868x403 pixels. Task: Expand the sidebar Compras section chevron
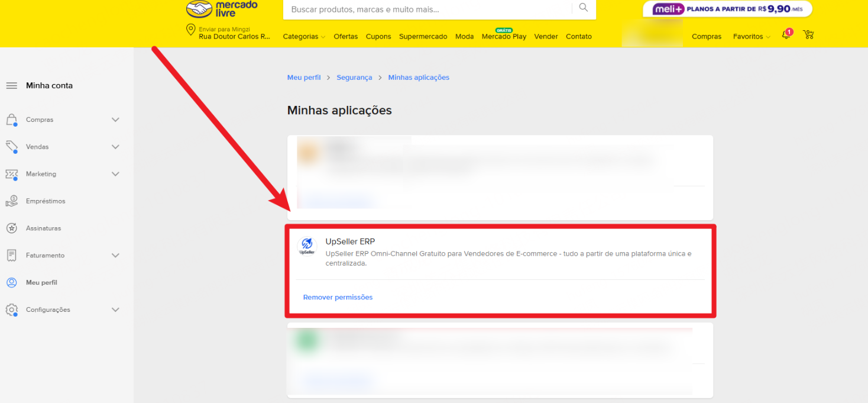115,120
